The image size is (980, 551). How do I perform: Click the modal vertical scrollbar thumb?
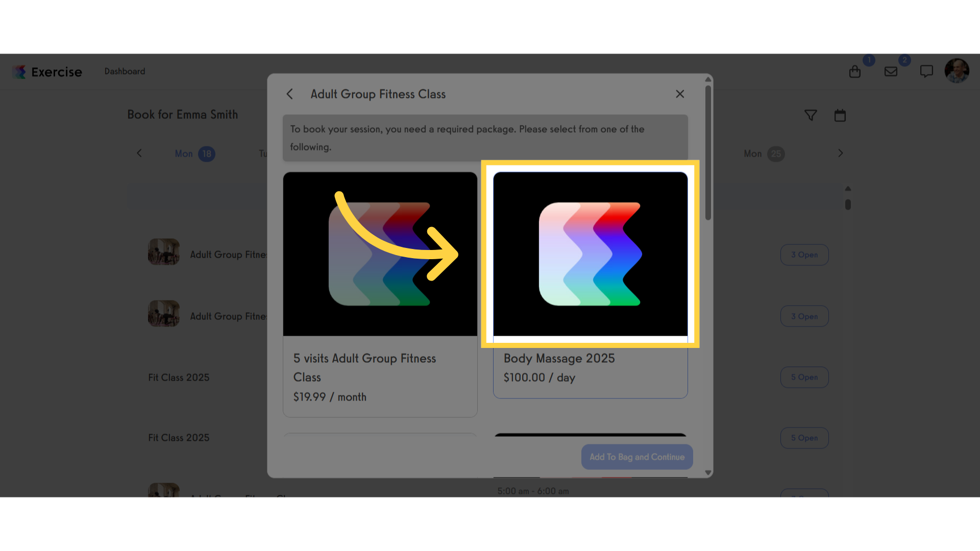coord(708,153)
